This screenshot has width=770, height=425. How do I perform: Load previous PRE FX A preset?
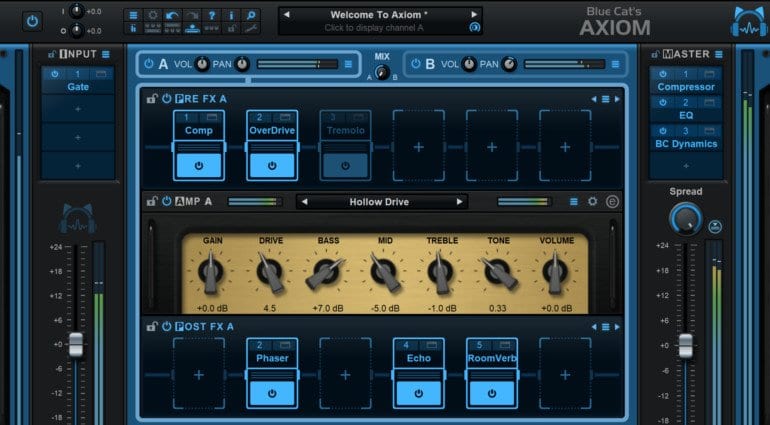594,99
